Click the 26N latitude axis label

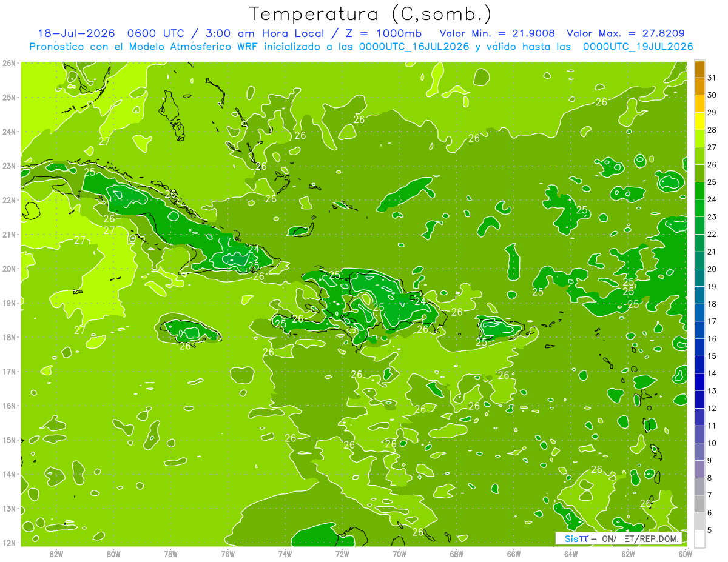8,63
